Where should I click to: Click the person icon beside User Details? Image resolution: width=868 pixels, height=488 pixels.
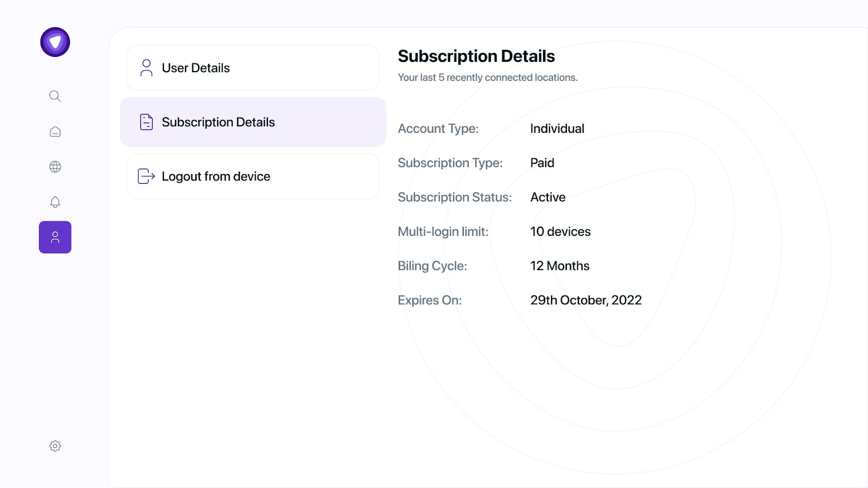coord(146,68)
